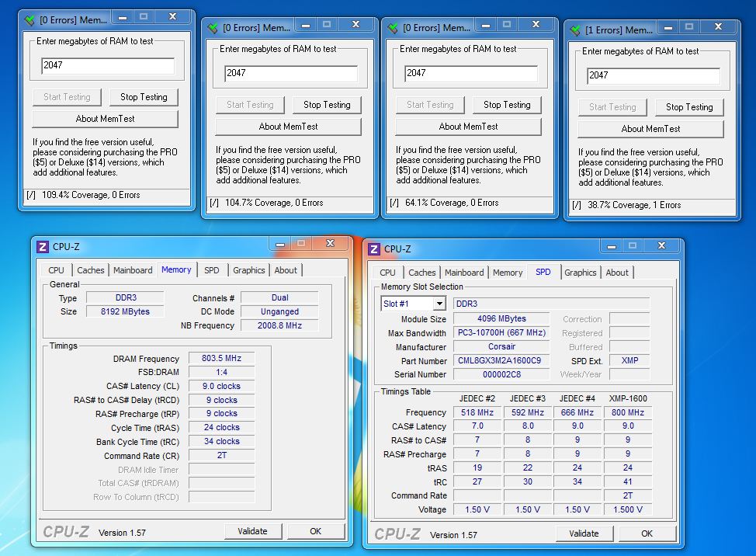Click CPU-Z logo icon in SPD window title
The width and height of the screenshot is (756, 556).
[x=373, y=249]
